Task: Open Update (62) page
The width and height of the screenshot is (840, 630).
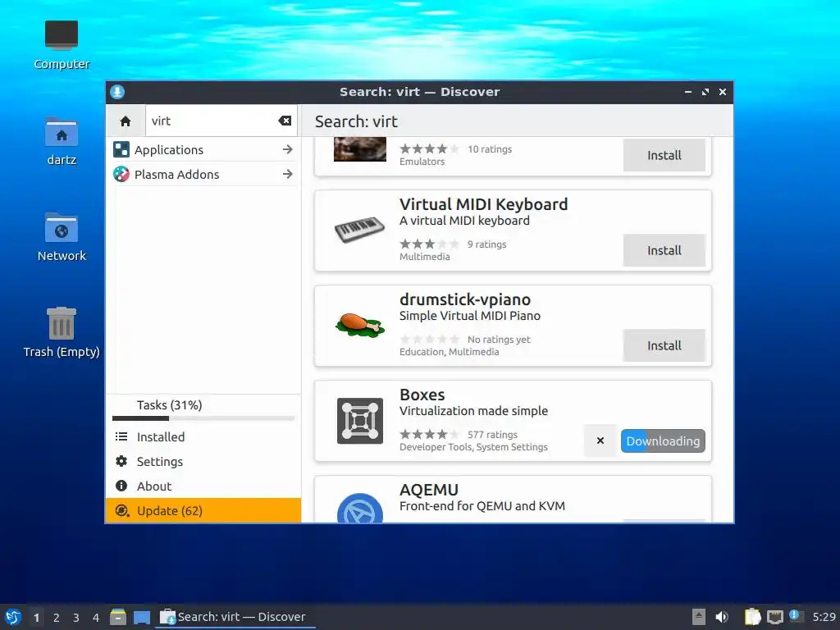Action: click(203, 510)
